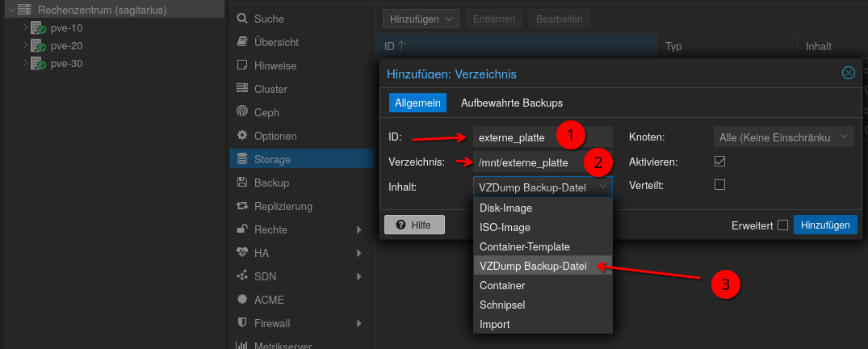
Task: Expand the pve-20 tree node
Action: point(25,46)
